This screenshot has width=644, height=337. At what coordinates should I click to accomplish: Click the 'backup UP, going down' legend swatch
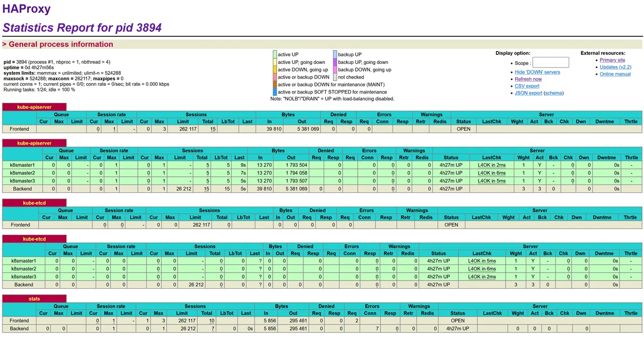335,62
